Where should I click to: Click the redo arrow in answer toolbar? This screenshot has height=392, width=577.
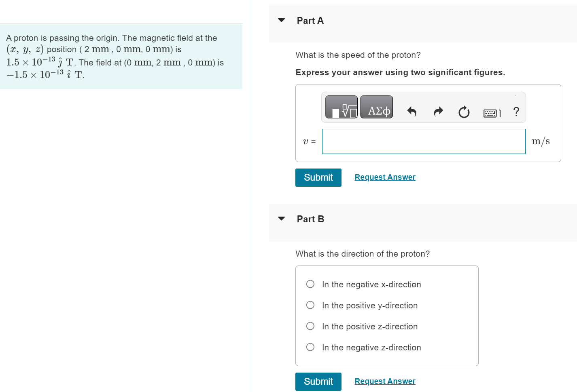point(438,112)
